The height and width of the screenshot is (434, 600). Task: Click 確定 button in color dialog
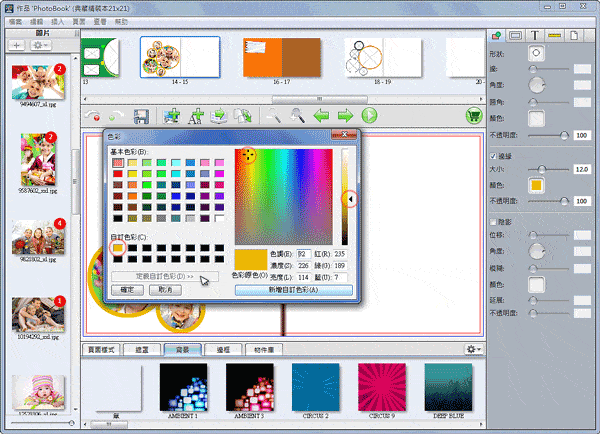pyautogui.click(x=125, y=289)
